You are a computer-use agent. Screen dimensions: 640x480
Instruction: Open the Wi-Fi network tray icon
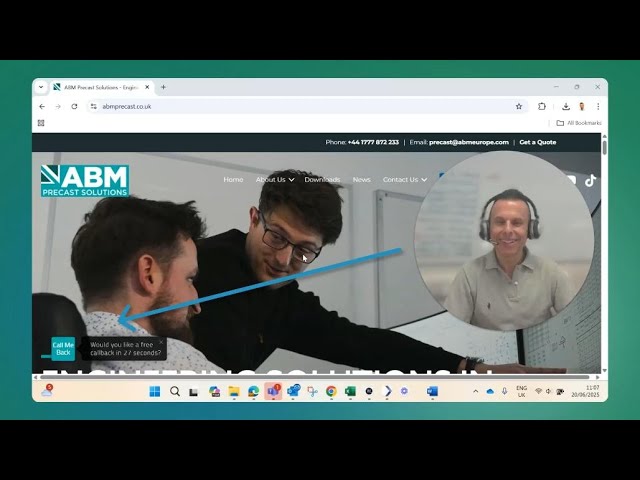(538, 391)
